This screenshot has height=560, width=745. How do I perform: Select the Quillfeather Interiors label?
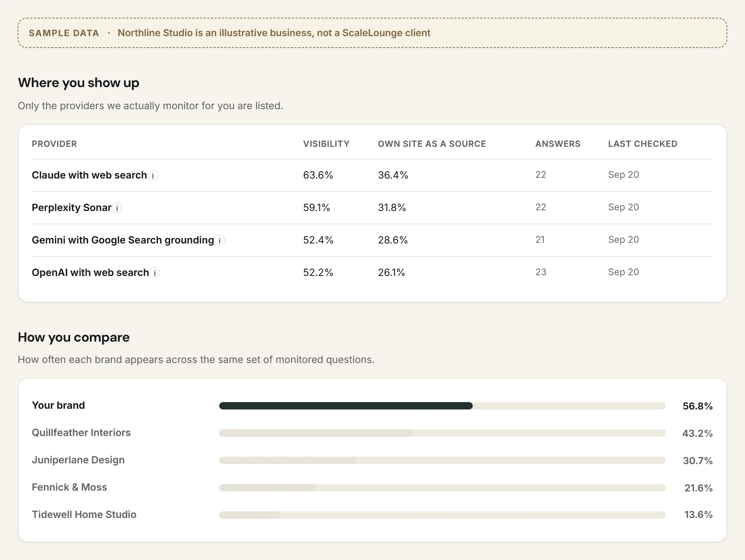[81, 433]
